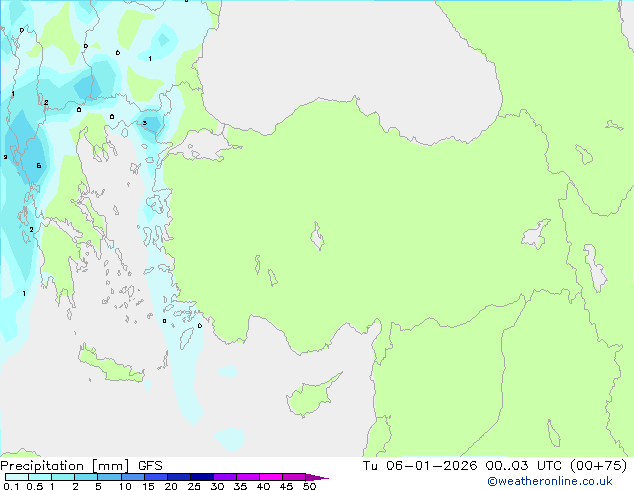Click the 'Precipitation [mm]' title text
Viewport: 634px width, 490px height.
point(64,466)
